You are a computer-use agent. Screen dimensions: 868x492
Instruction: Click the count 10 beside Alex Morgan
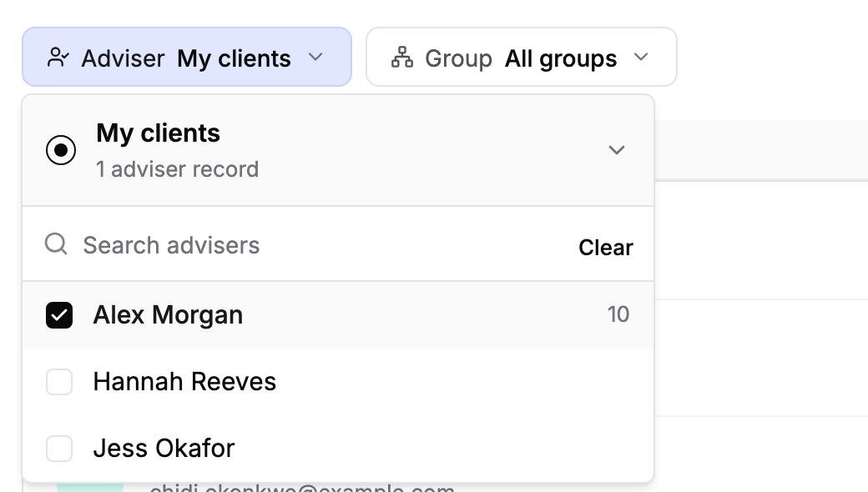coord(618,314)
